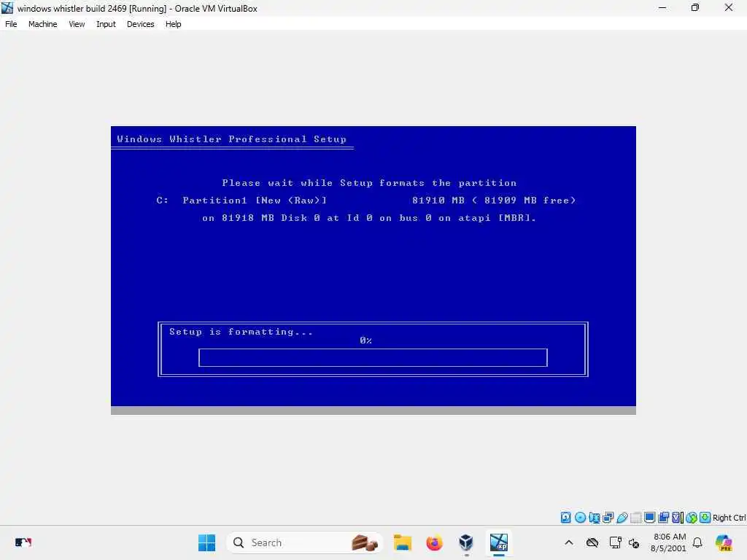This screenshot has width=747, height=560.
Task: Click the shared folders indicator icon
Action: point(636,518)
